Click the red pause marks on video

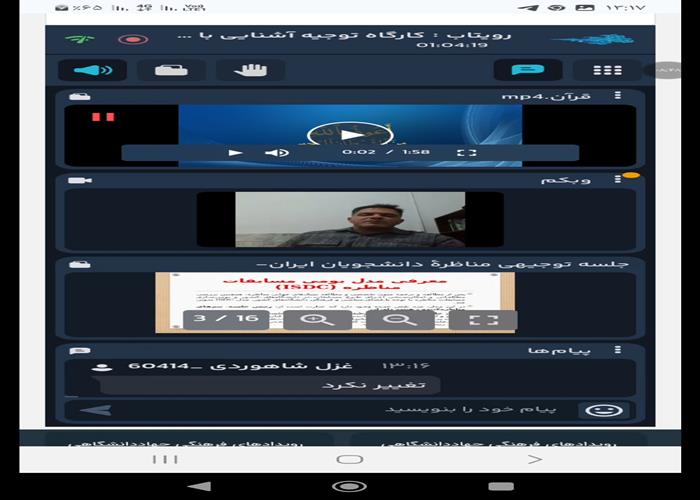103,117
